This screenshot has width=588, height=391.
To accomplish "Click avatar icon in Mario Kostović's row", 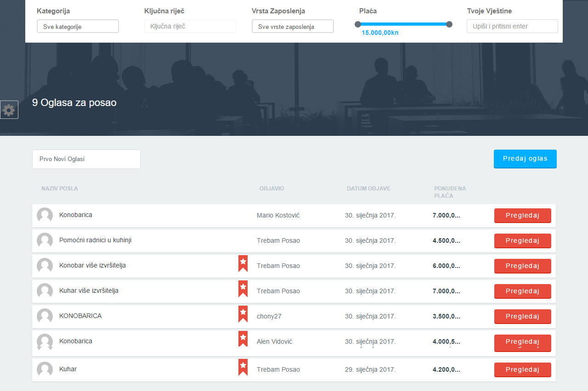I will 45,215.
